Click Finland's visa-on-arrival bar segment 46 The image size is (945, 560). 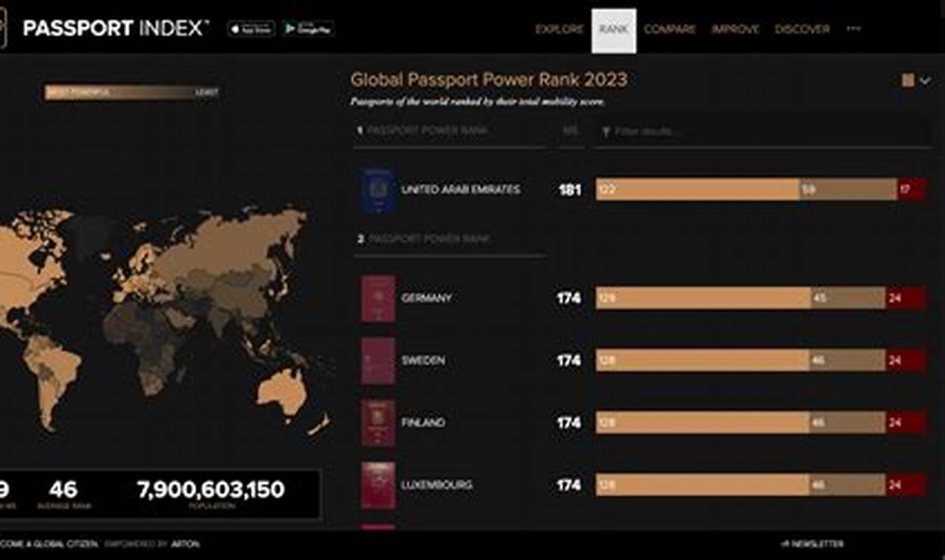tap(847, 423)
